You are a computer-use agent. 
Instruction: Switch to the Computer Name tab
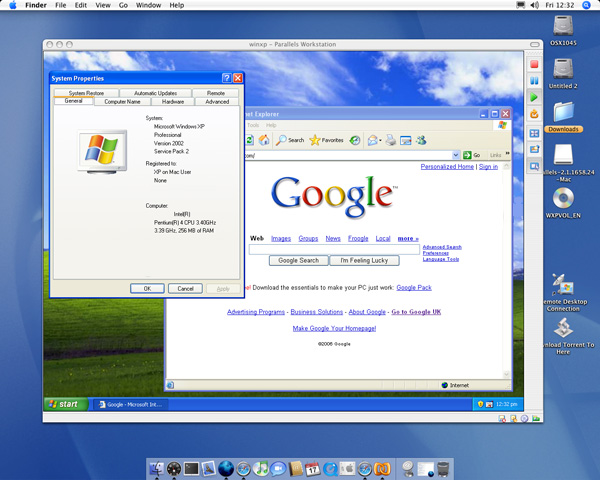click(x=122, y=102)
